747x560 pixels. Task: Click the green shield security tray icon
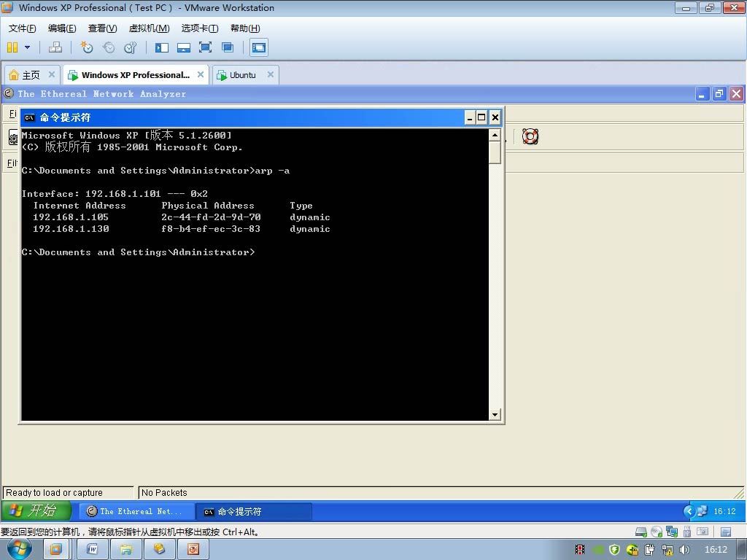(x=614, y=550)
